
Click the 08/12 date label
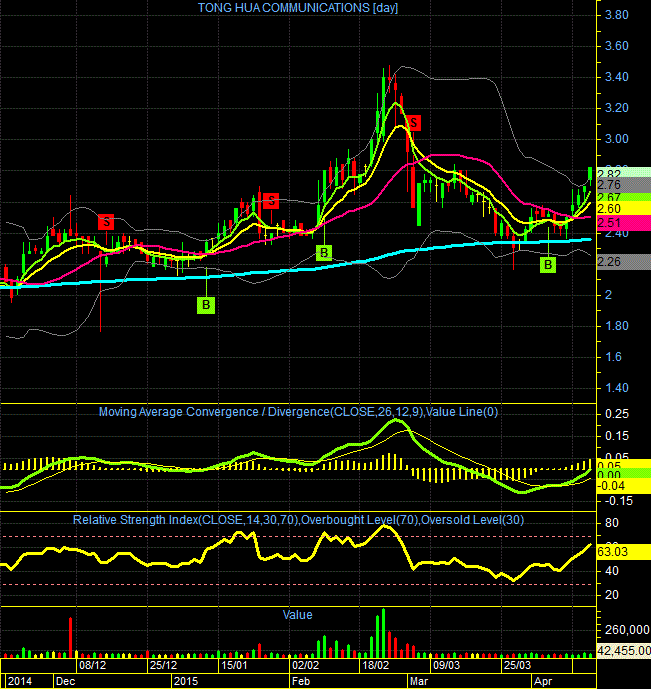[92, 665]
